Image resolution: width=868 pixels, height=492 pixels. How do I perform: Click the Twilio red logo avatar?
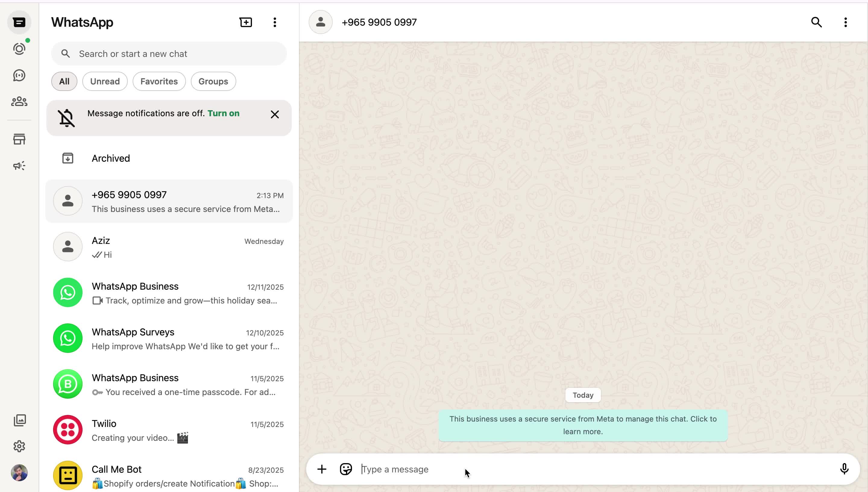68,430
